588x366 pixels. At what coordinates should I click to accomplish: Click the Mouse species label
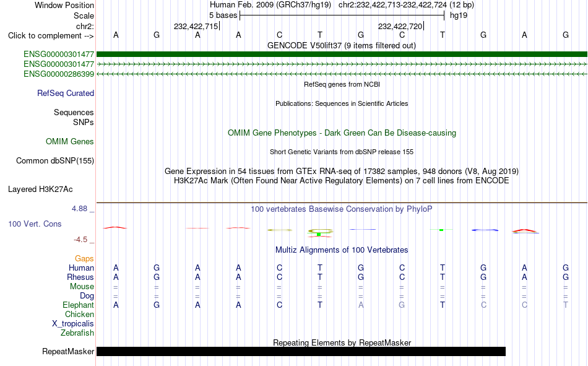tap(82, 286)
